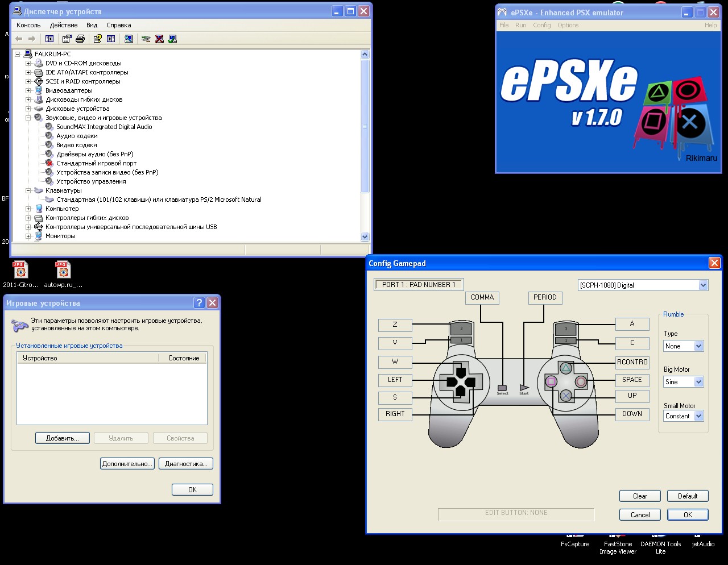Click the Update driver toolbar icon

(129, 39)
